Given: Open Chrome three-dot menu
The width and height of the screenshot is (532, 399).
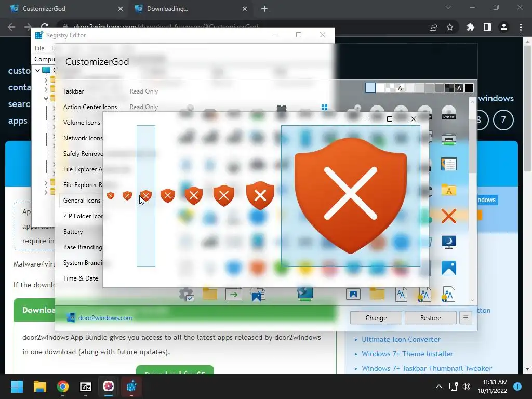Looking at the screenshot, I should (x=521, y=27).
